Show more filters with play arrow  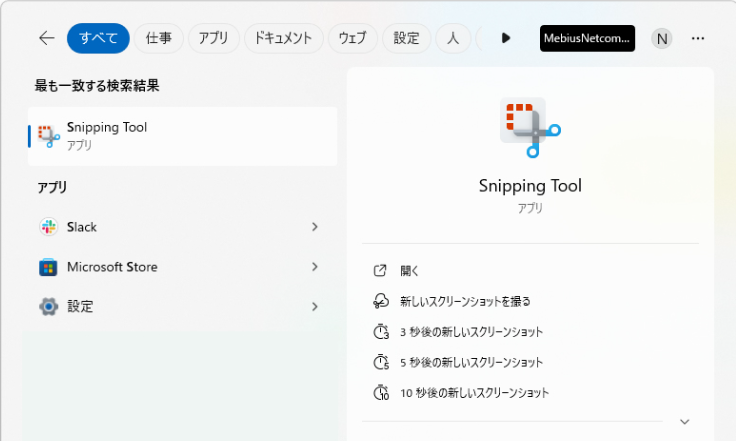point(506,38)
